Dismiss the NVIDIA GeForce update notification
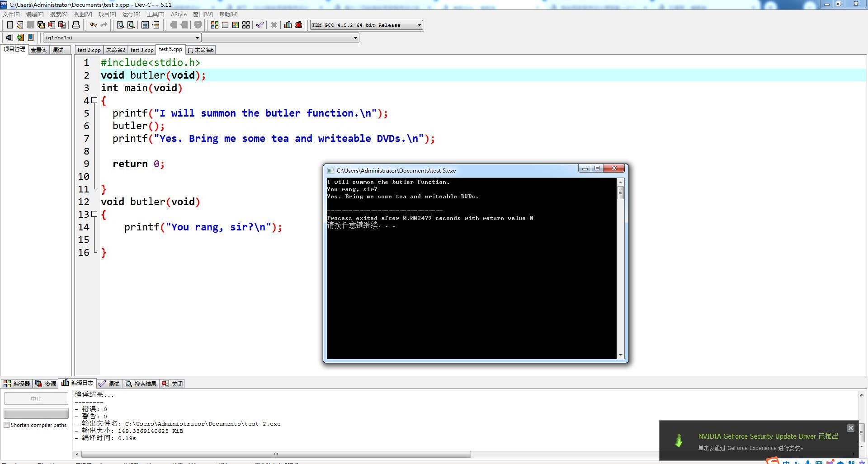Image resolution: width=868 pixels, height=464 pixels. (850, 428)
